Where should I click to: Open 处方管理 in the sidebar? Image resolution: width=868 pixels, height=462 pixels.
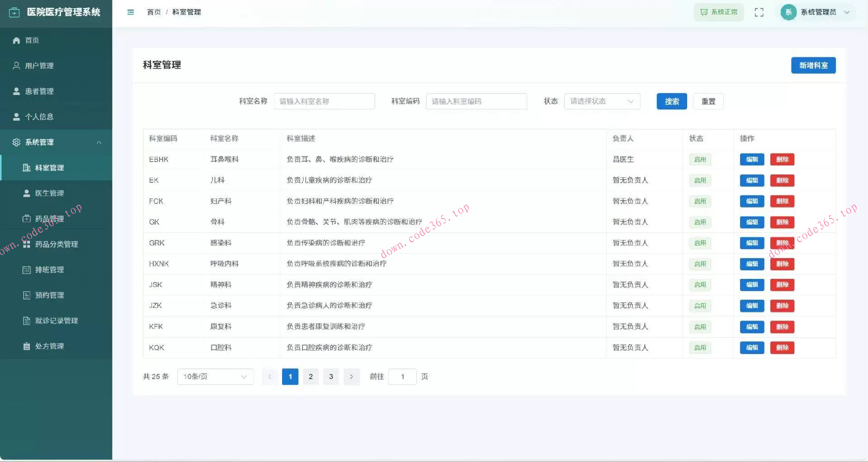pos(48,346)
